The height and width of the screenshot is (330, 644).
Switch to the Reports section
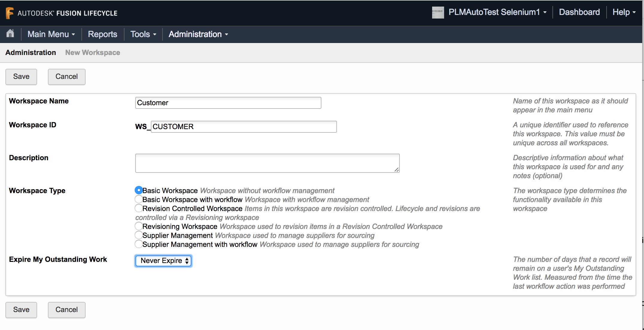pyautogui.click(x=102, y=34)
